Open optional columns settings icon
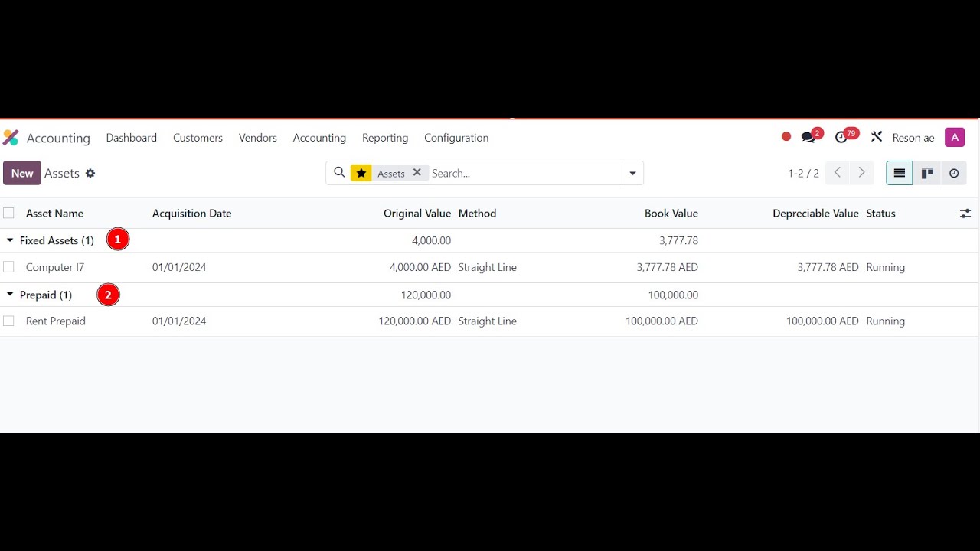Screen dimensions: 980x551 (965, 214)
